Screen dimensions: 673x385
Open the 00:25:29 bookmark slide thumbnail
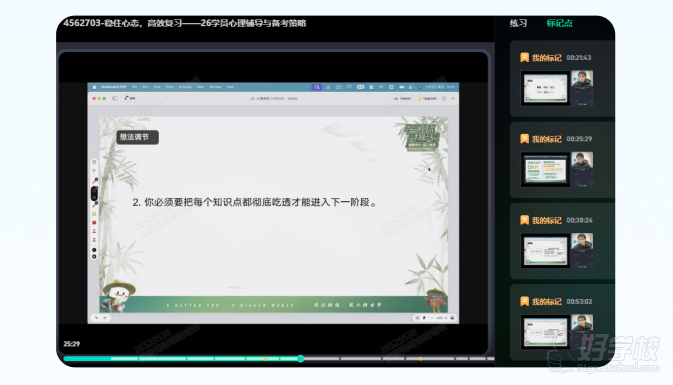coord(545,170)
